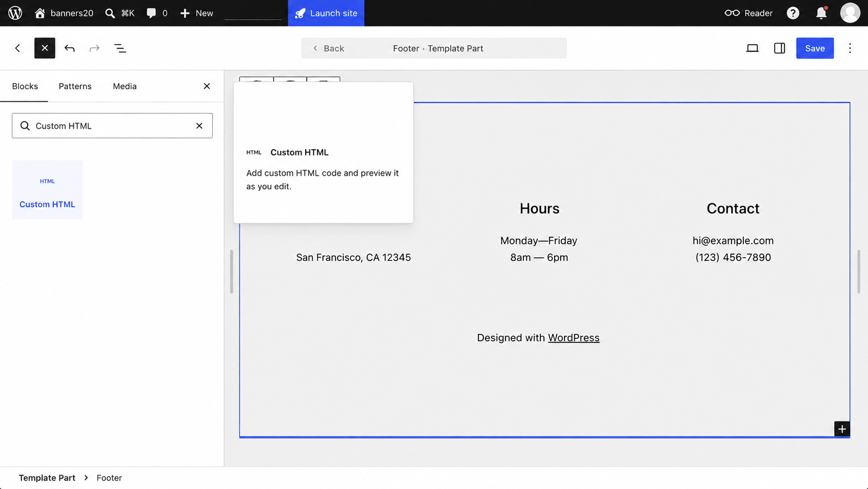The width and height of the screenshot is (868, 489).
Task: Switch to the Blocks tab
Action: coord(25,86)
